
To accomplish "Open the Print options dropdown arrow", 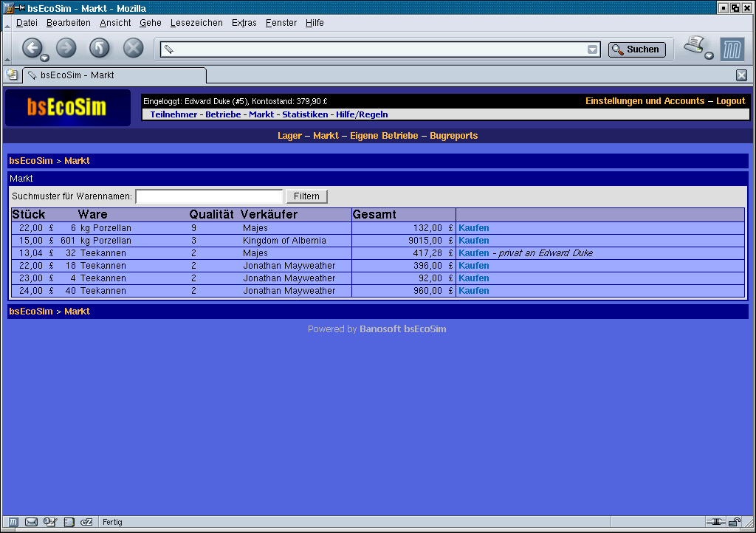I will (709, 56).
